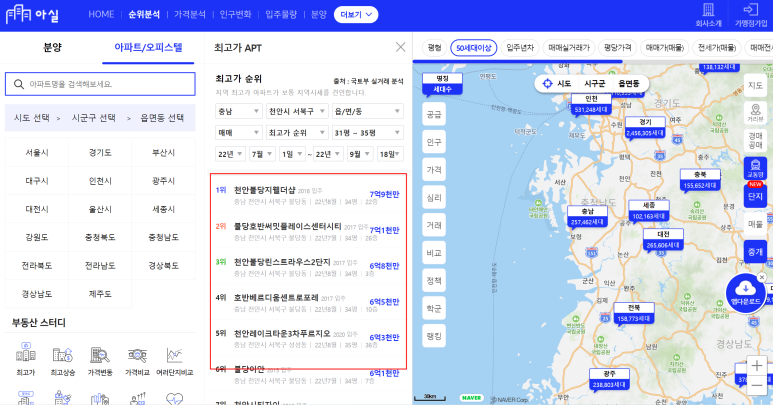
Task: Click 충북 map marker
Action: pyautogui.click(x=700, y=180)
